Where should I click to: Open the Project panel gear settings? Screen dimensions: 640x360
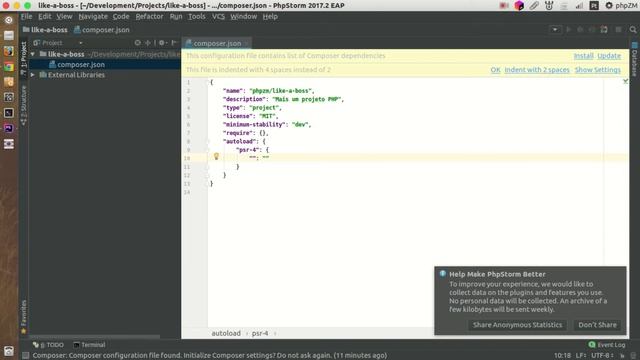click(x=162, y=42)
